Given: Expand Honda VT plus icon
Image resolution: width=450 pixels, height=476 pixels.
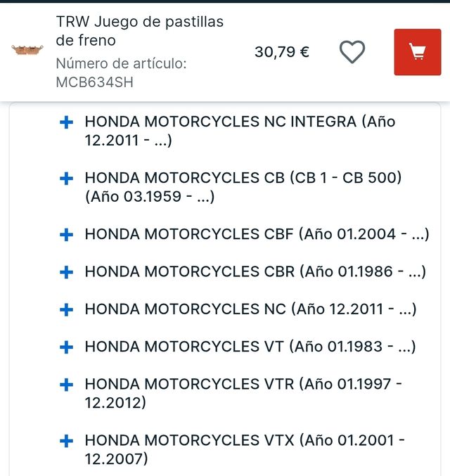Looking at the screenshot, I should tap(67, 347).
